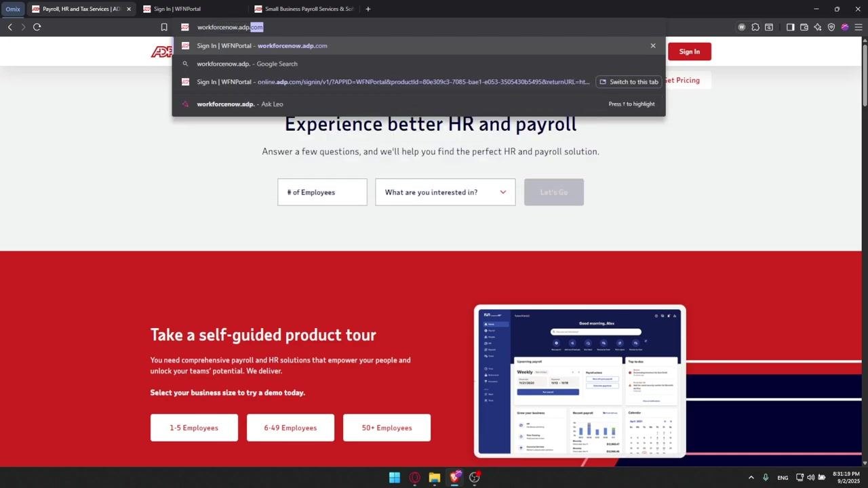Click the red Sign In button

click(x=690, y=52)
